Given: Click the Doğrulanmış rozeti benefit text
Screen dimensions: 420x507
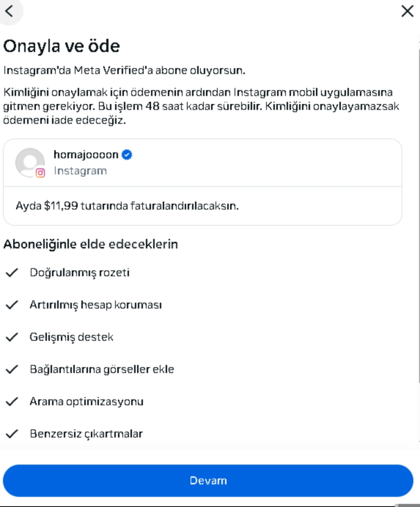Looking at the screenshot, I should tap(79, 272).
